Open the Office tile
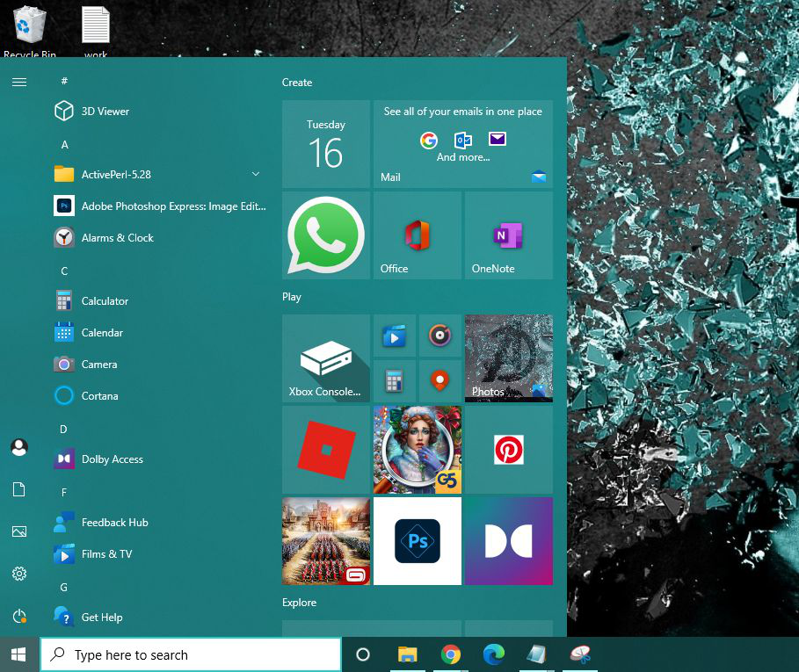The width and height of the screenshot is (799, 672). pos(418,235)
